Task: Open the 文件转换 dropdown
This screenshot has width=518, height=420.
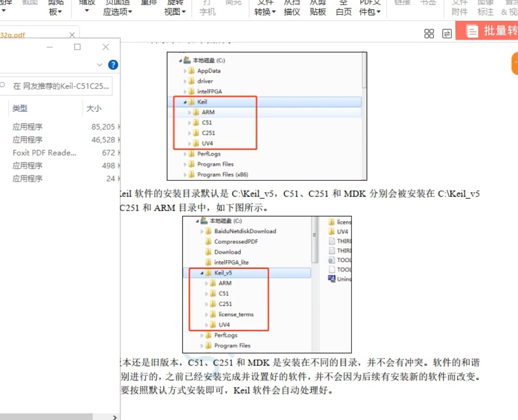Action: [265, 8]
